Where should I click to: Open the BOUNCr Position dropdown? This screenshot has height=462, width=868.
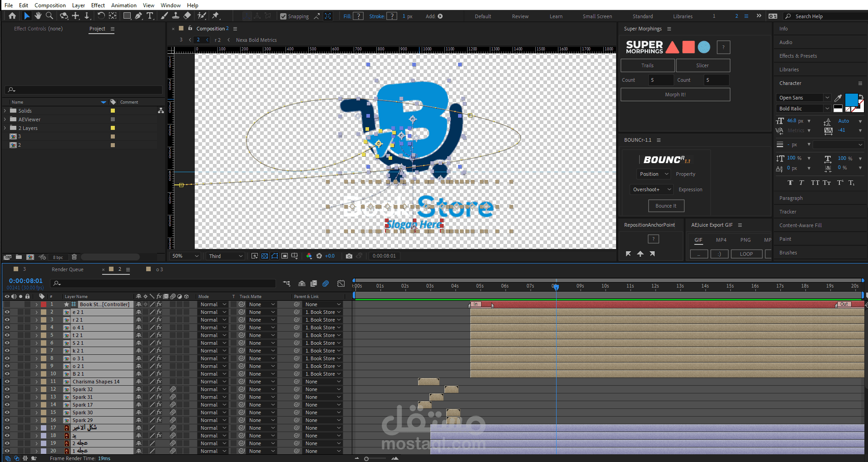[x=654, y=174]
